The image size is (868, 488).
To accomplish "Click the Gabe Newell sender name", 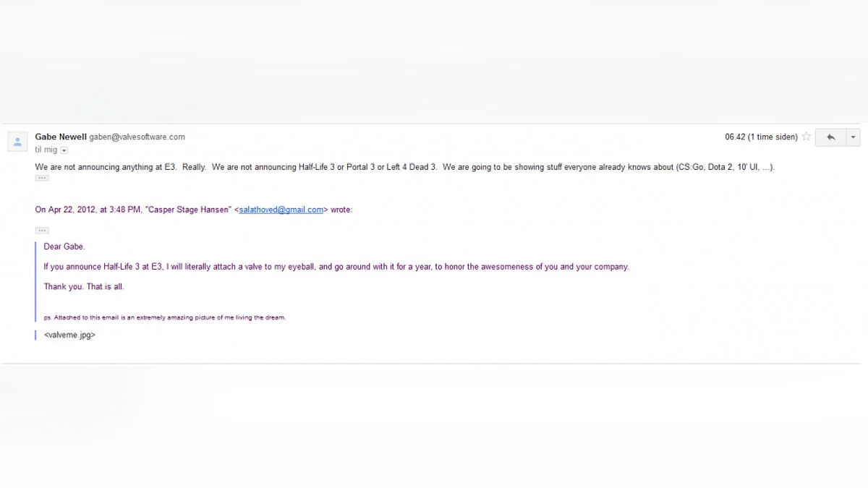I will click(61, 137).
